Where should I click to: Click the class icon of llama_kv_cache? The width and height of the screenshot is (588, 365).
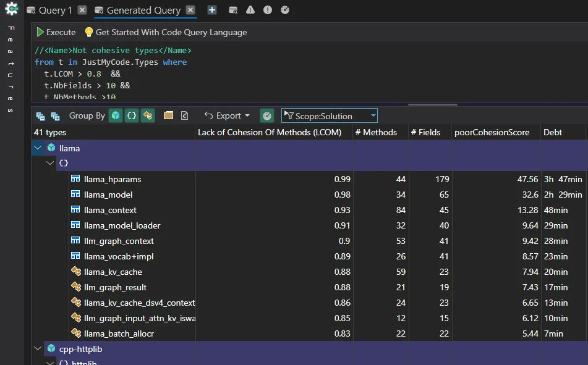(76, 271)
